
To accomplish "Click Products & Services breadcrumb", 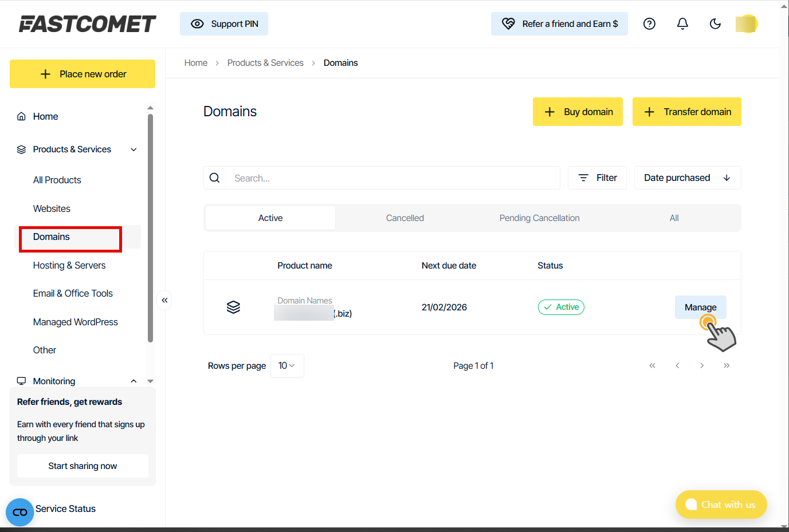I will coord(265,63).
